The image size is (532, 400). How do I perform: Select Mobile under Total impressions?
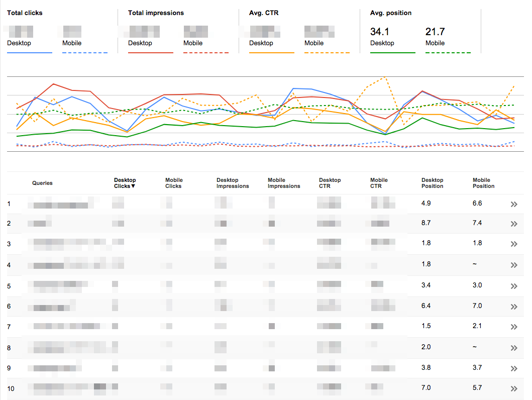click(x=193, y=43)
